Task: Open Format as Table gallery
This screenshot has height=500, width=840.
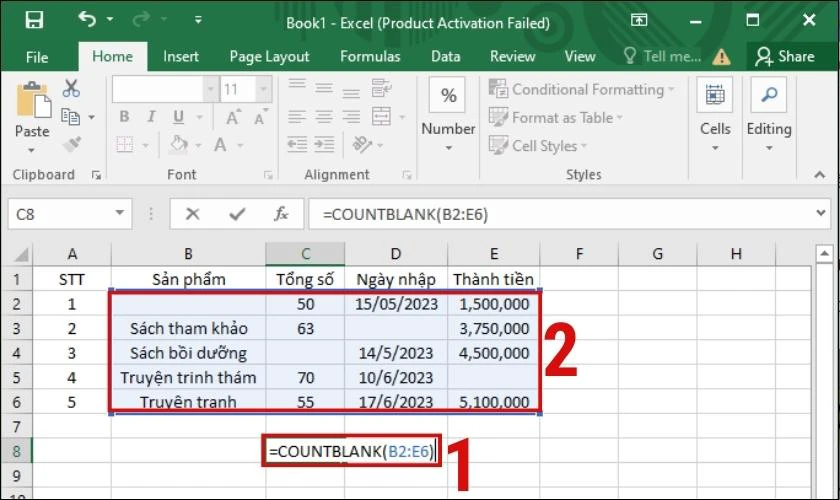Action: click(x=556, y=117)
